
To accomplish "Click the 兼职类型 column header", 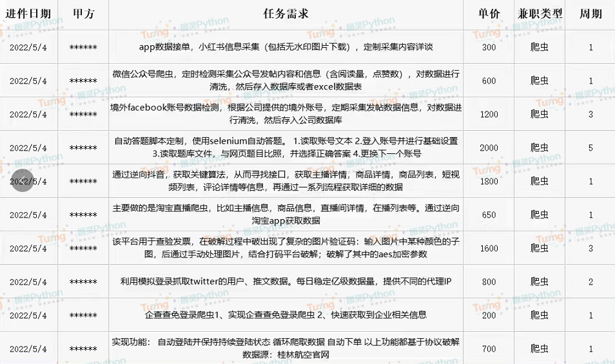I will pyautogui.click(x=540, y=14).
